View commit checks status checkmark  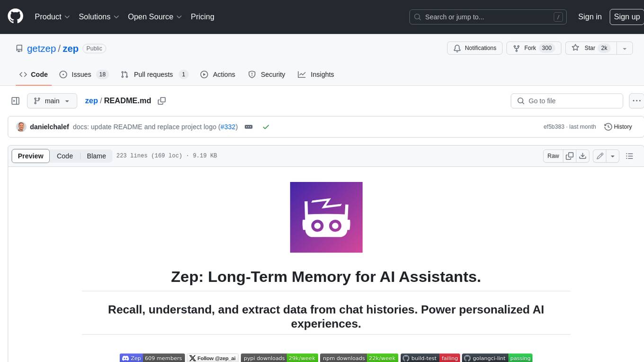click(x=266, y=127)
